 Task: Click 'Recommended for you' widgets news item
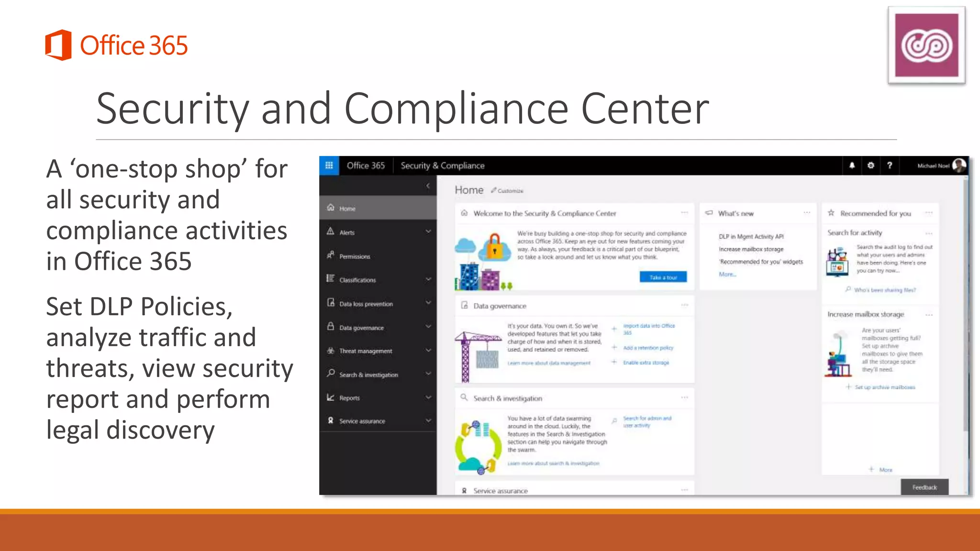761,262
